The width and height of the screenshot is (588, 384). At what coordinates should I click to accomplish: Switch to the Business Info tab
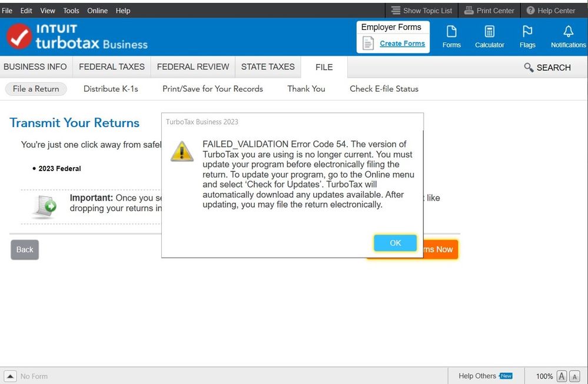(35, 66)
